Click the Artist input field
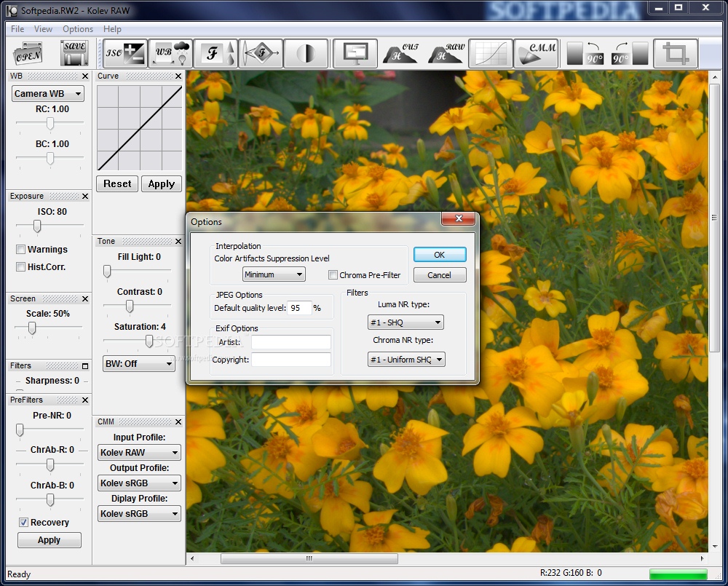The height and width of the screenshot is (586, 728). click(x=291, y=342)
